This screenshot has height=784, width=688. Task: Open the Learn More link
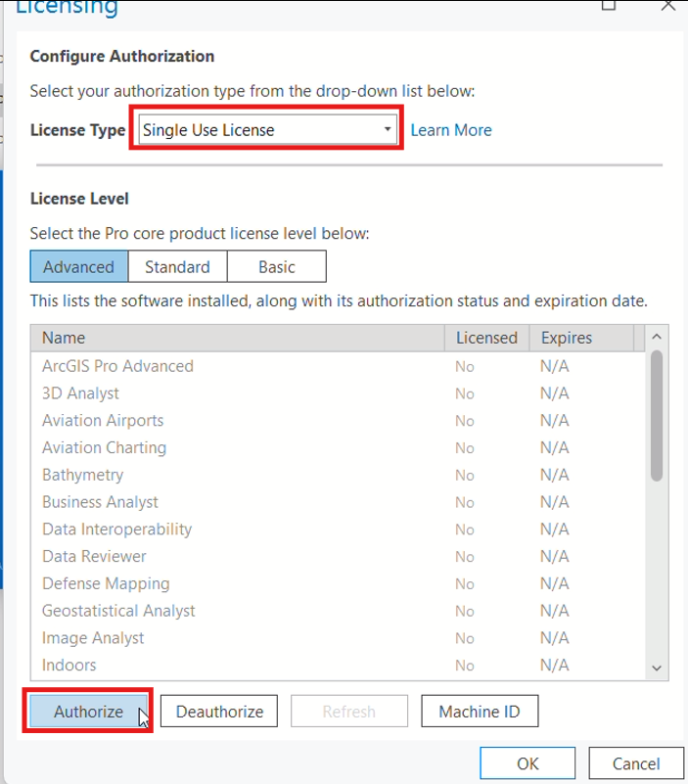click(x=451, y=129)
